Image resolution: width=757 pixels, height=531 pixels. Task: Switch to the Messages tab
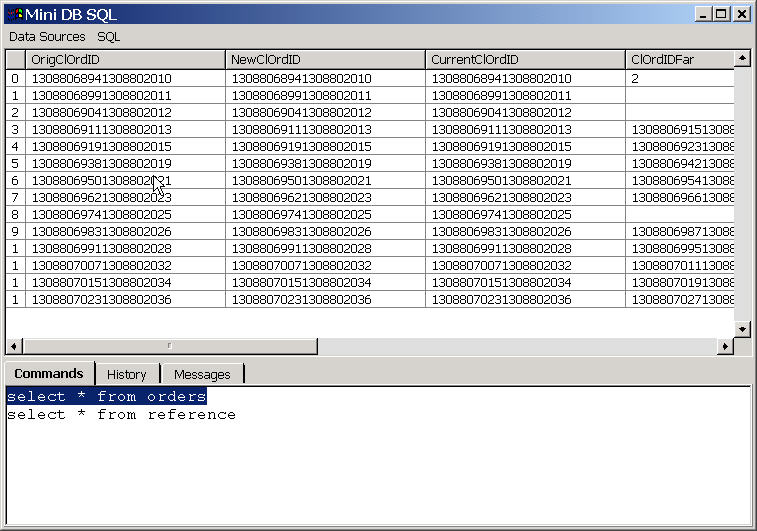point(202,374)
